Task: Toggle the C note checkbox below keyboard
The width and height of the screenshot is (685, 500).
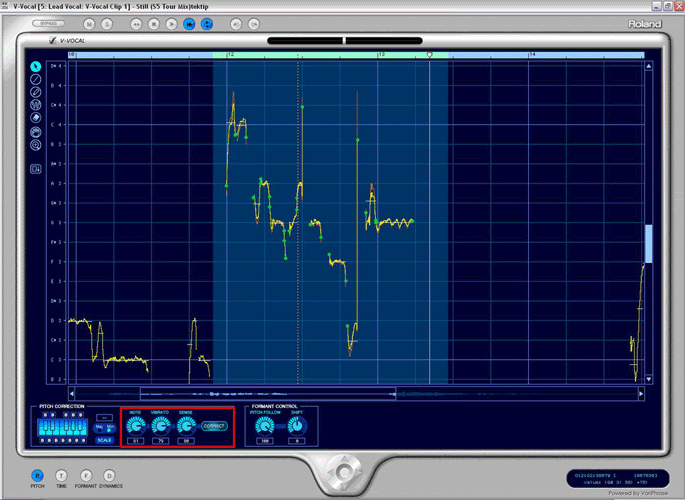Action: pos(42,441)
